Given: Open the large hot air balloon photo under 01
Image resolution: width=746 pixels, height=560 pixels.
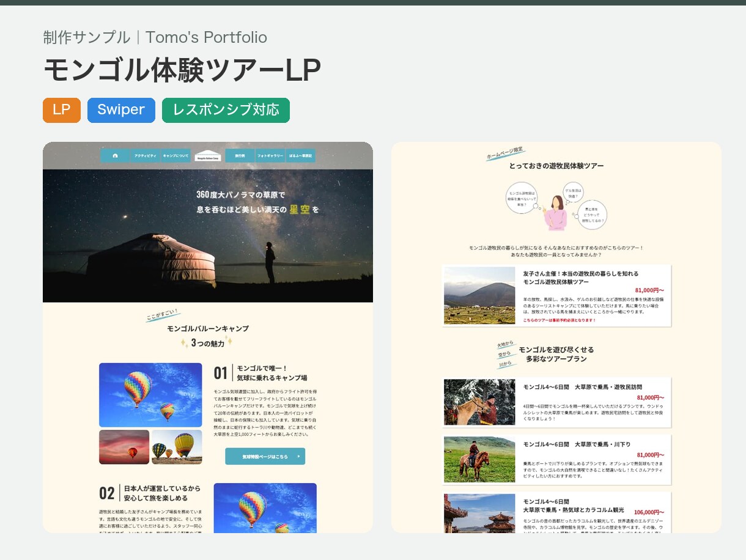Looking at the screenshot, I should (150, 395).
